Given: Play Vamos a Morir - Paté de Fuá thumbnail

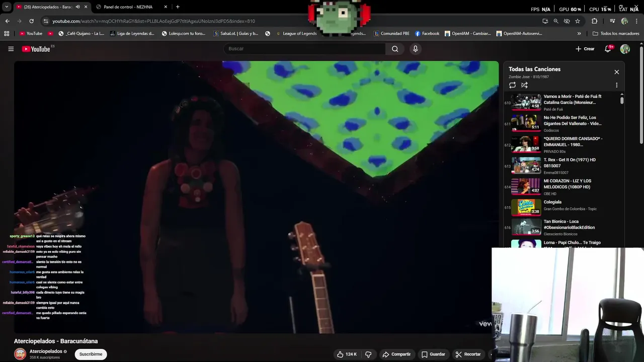Looking at the screenshot, I should tap(526, 102).
